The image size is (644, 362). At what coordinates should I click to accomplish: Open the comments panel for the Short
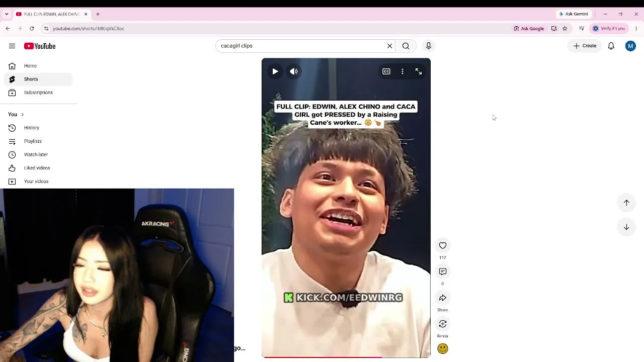pos(443,271)
